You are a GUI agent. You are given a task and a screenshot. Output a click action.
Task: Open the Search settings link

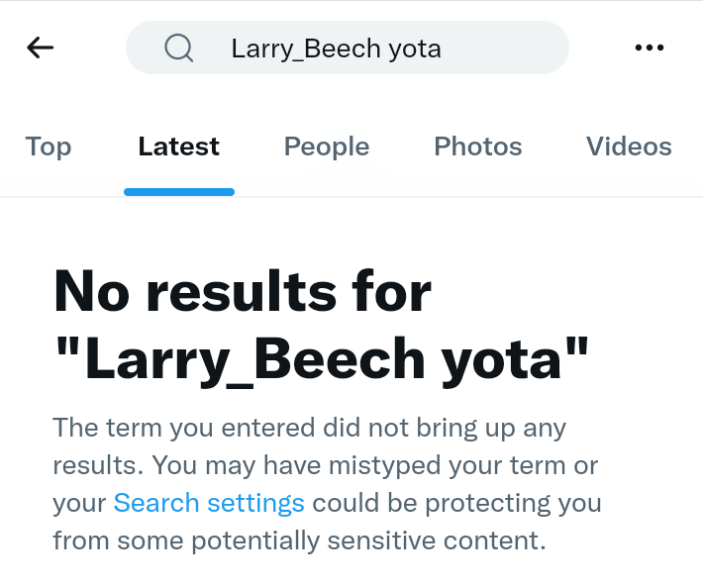pos(209,503)
